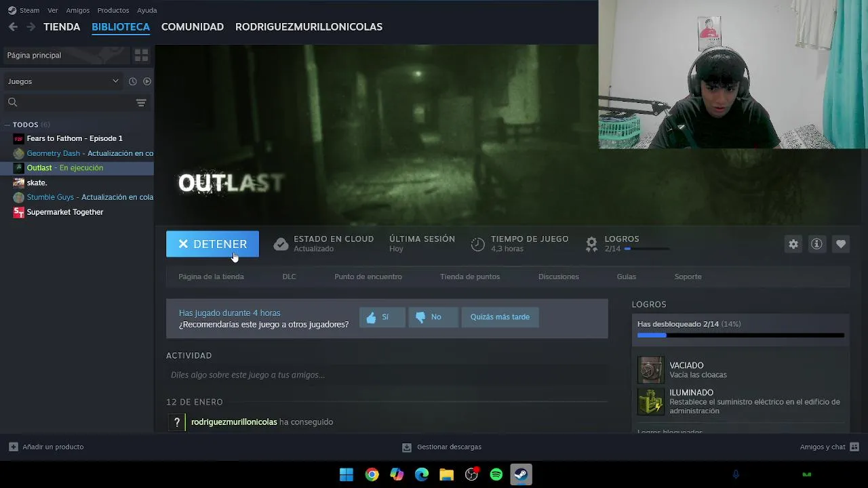Open Guías link
Screen dimensions: 868x488
point(627,277)
